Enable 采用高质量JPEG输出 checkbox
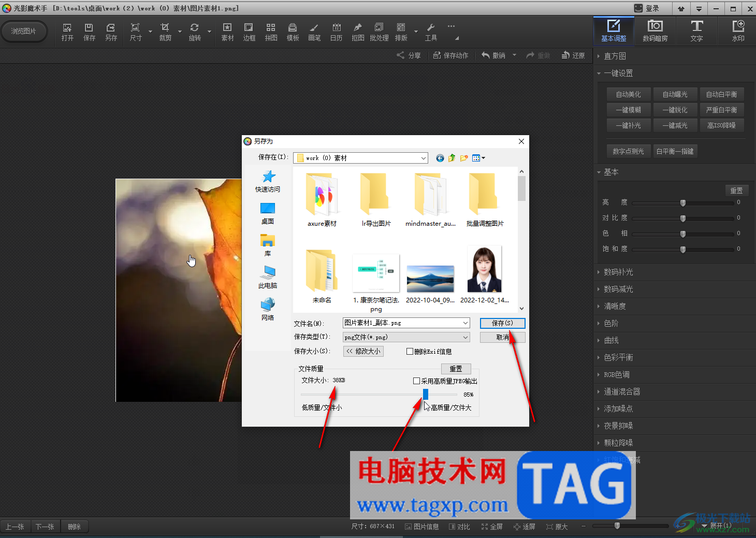The height and width of the screenshot is (538, 756). pos(416,381)
